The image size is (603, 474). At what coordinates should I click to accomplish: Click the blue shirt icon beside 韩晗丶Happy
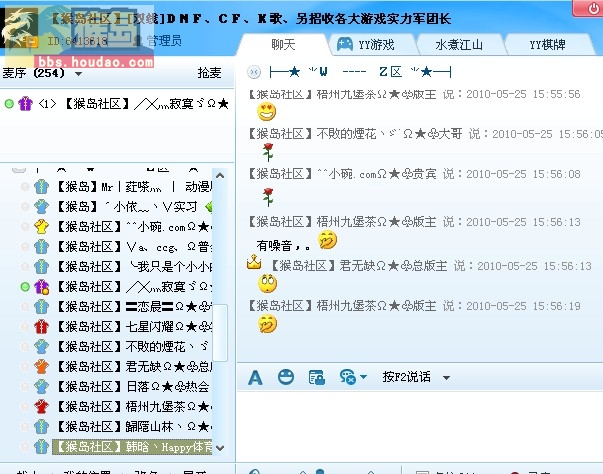point(41,447)
